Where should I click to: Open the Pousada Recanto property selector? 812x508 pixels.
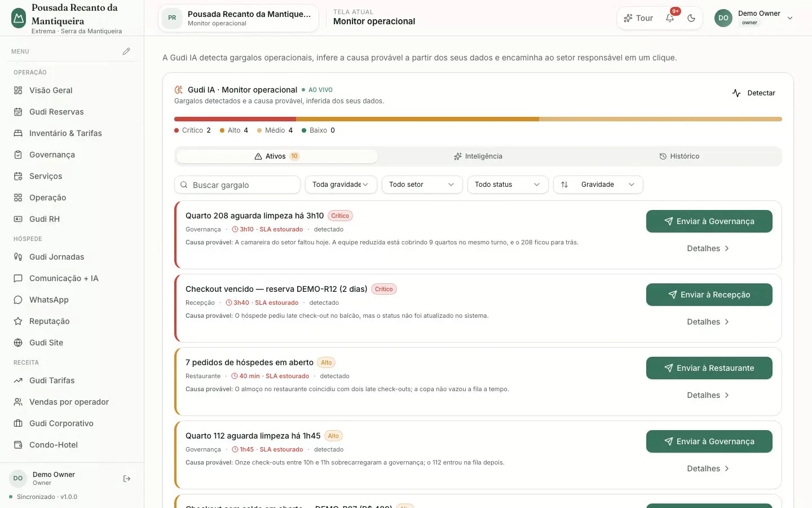(x=239, y=18)
